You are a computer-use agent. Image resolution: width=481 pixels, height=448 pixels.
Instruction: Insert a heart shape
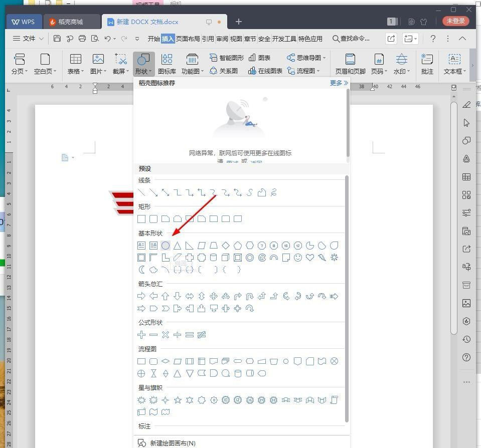click(310, 258)
